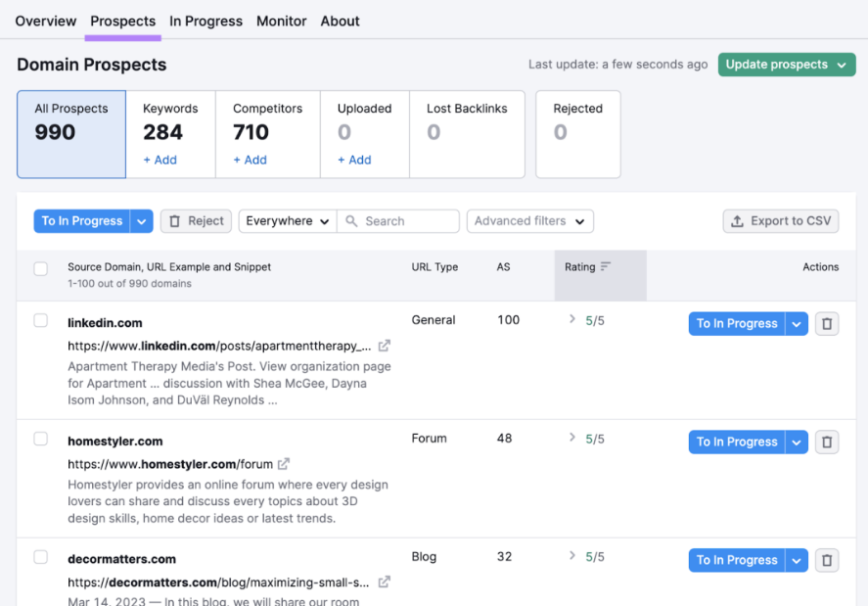Image resolution: width=868 pixels, height=606 pixels.
Task: Delete decormatters.com prospect with trash icon
Action: pyautogui.click(x=827, y=560)
